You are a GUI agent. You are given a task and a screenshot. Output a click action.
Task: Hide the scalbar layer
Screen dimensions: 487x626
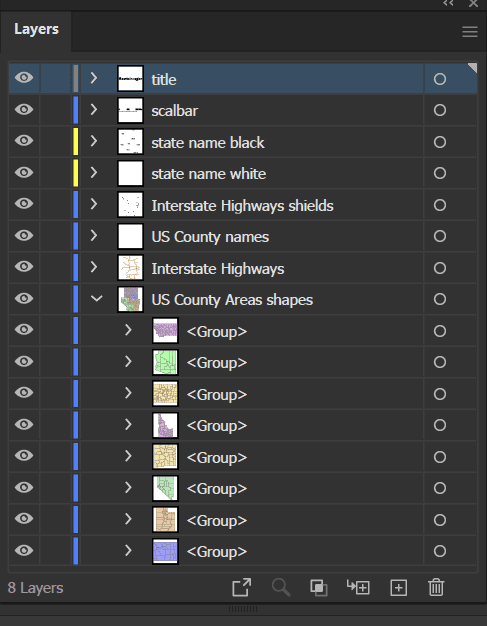[x=24, y=109]
